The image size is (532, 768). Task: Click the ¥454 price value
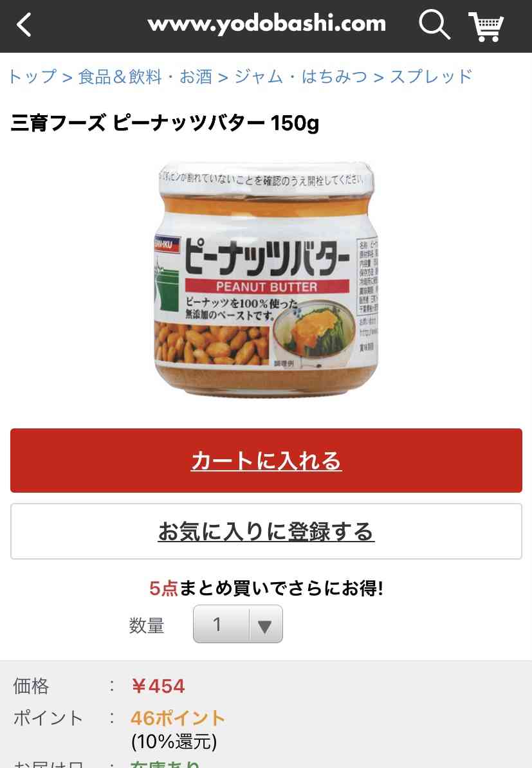pyautogui.click(x=158, y=686)
